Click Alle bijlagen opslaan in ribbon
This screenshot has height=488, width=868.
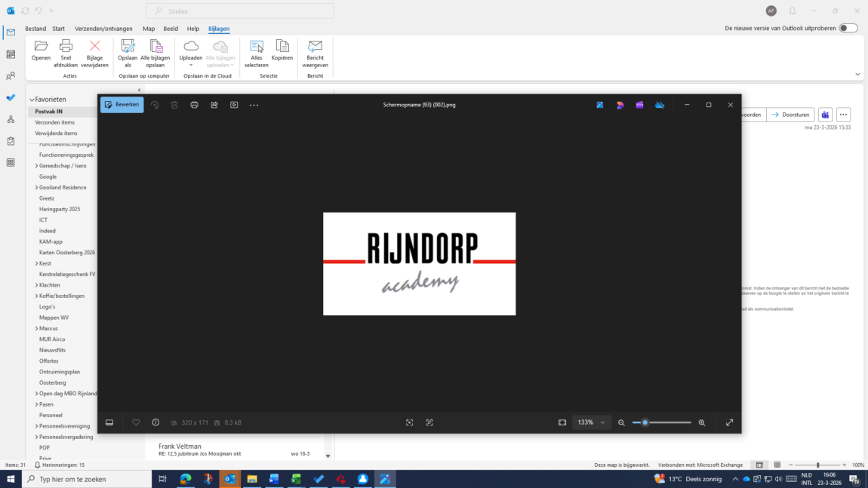(155, 53)
